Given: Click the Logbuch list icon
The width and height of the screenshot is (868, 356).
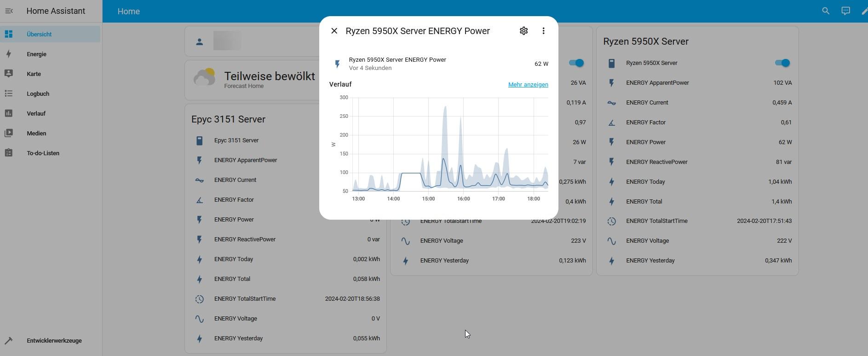Looking at the screenshot, I should (x=9, y=93).
